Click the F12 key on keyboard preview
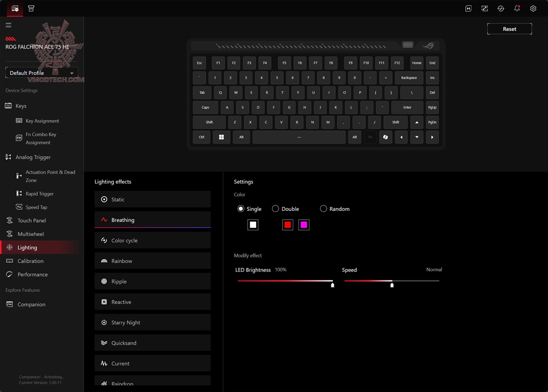This screenshot has height=392, width=548. point(397,63)
